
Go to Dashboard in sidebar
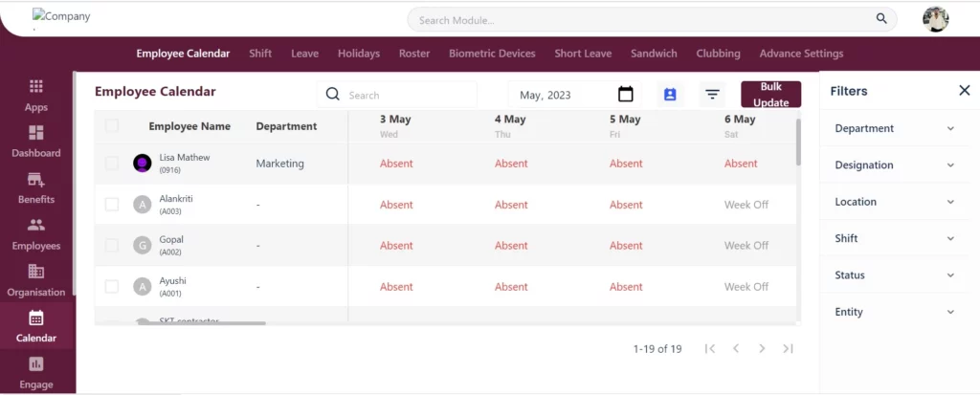(36, 142)
